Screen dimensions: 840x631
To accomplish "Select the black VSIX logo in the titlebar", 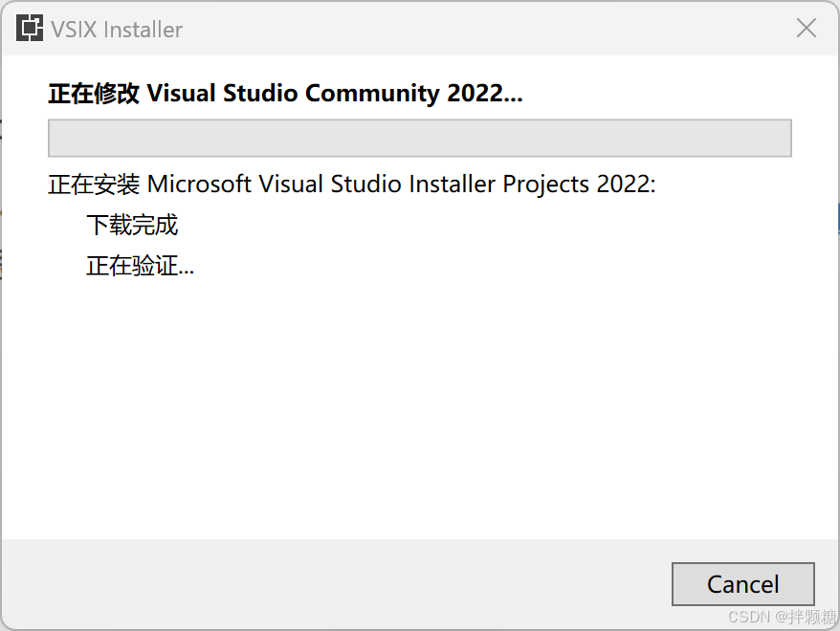I will coord(28,29).
